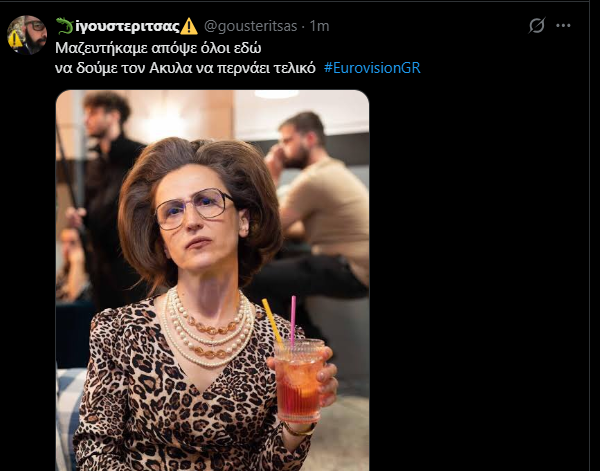Click the author's profile avatar
Screen dimensions: 600x471
click(x=28, y=34)
